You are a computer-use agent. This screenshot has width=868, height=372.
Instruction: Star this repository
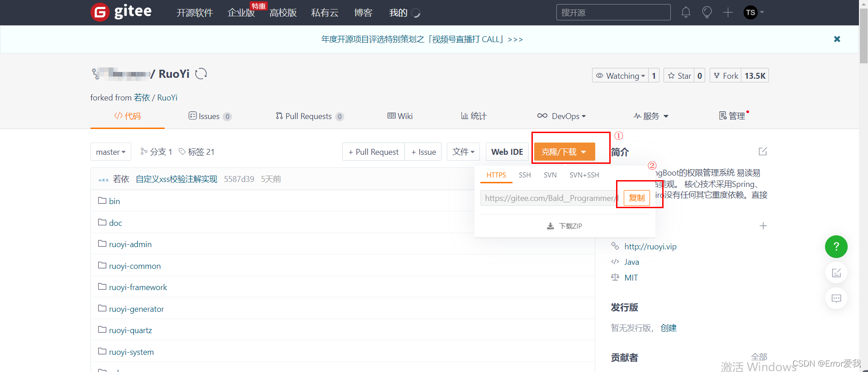pyautogui.click(x=679, y=76)
